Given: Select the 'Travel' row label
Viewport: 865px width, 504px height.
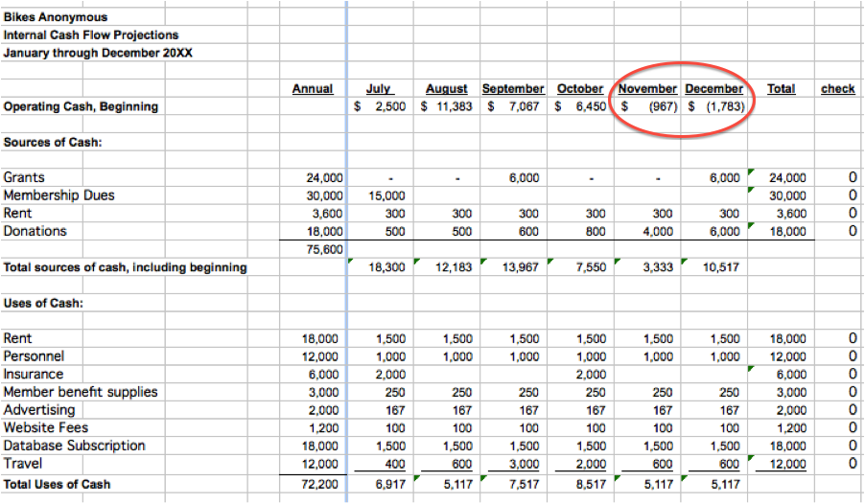Looking at the screenshot, I should 23,463.
